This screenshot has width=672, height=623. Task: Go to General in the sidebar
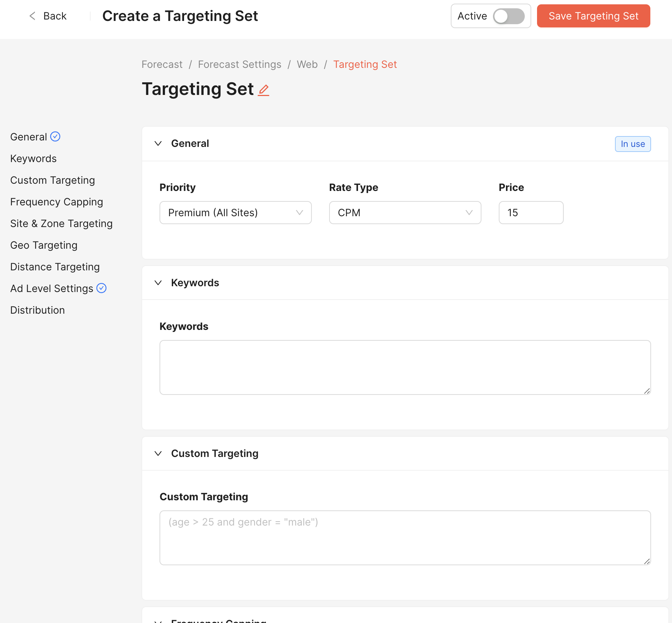point(29,137)
